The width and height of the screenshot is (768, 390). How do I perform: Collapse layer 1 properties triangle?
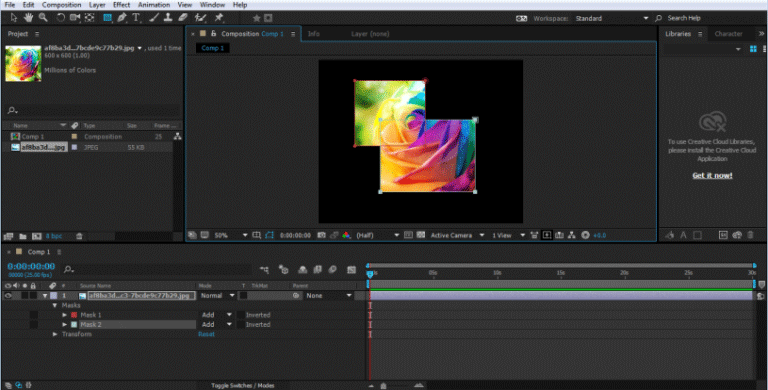click(45, 295)
